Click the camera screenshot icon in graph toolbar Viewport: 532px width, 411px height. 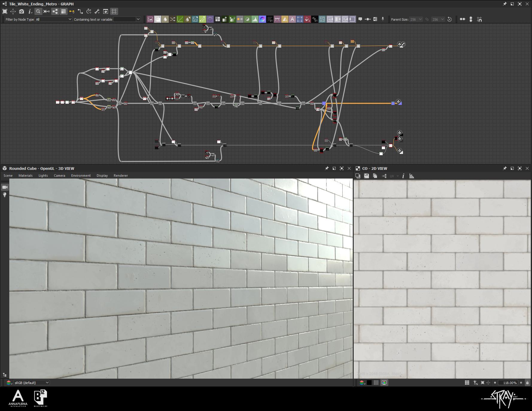click(x=22, y=11)
